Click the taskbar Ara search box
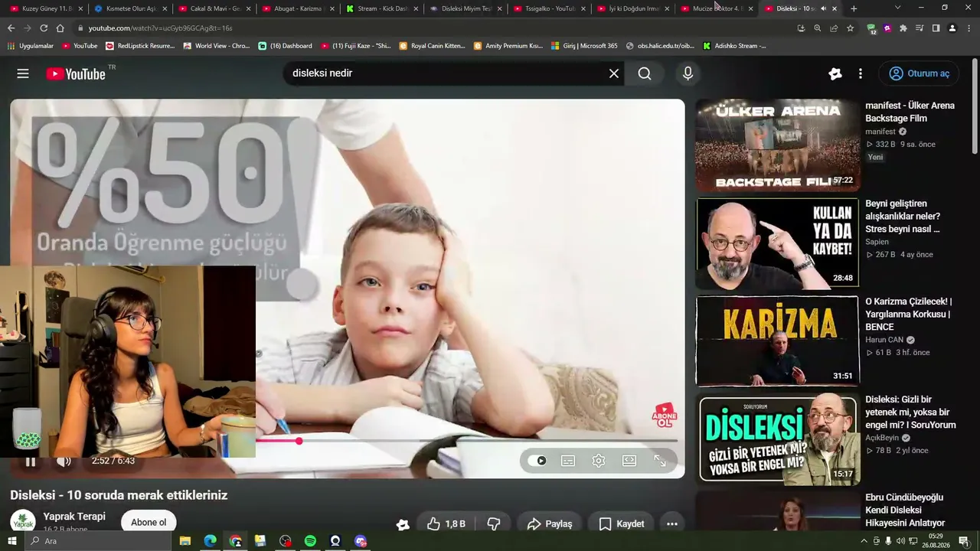Image resolution: width=980 pixels, height=551 pixels. (x=98, y=541)
